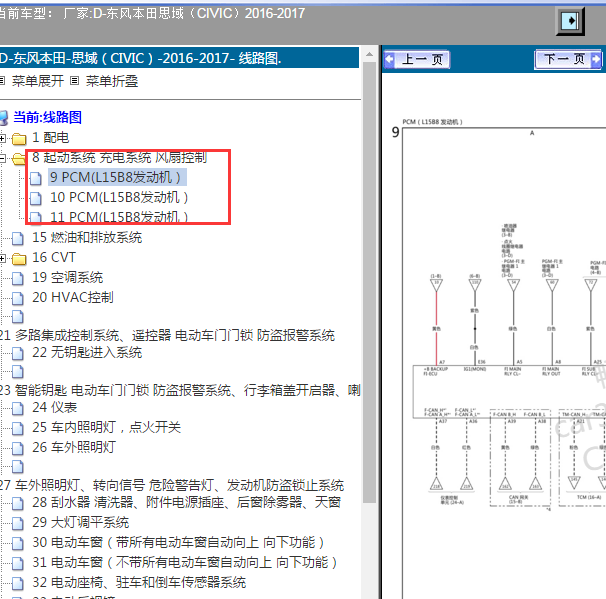Click page icon beside 26 车外照明灯
Viewport: 606px width, 599px height.
pos(18,449)
